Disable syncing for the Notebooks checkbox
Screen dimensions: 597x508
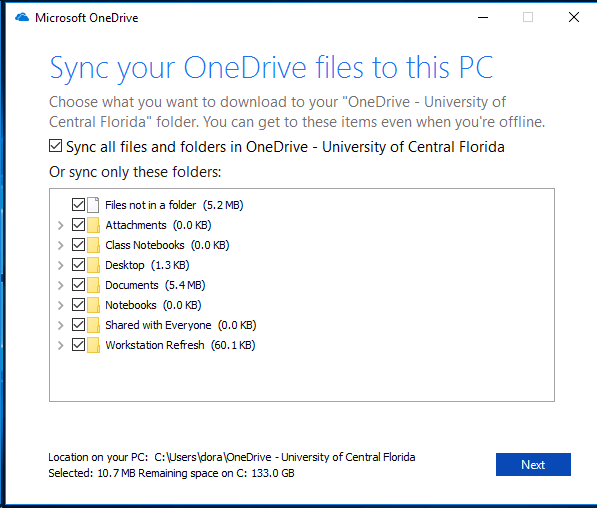coord(78,305)
